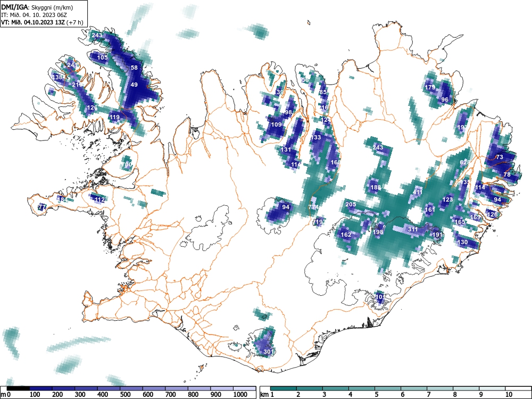Click the visibility value 179 on the map
The image size is (532, 399).
430,87
